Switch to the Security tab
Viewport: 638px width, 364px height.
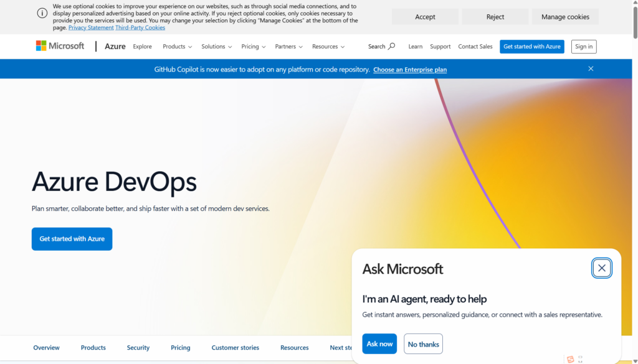pyautogui.click(x=138, y=348)
